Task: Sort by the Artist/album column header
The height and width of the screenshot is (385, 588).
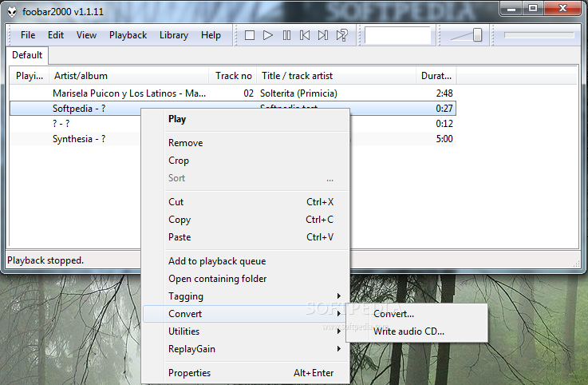Action: point(128,76)
